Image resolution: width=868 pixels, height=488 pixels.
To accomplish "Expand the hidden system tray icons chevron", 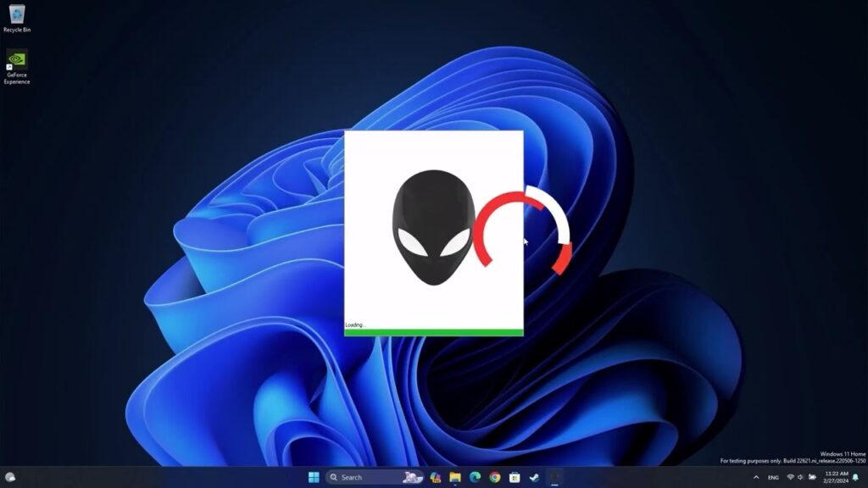I will (756, 477).
